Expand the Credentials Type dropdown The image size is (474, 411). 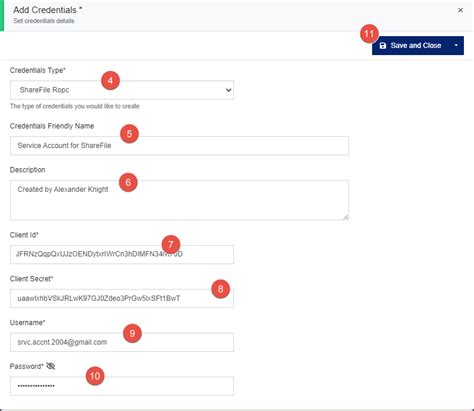tap(122, 90)
